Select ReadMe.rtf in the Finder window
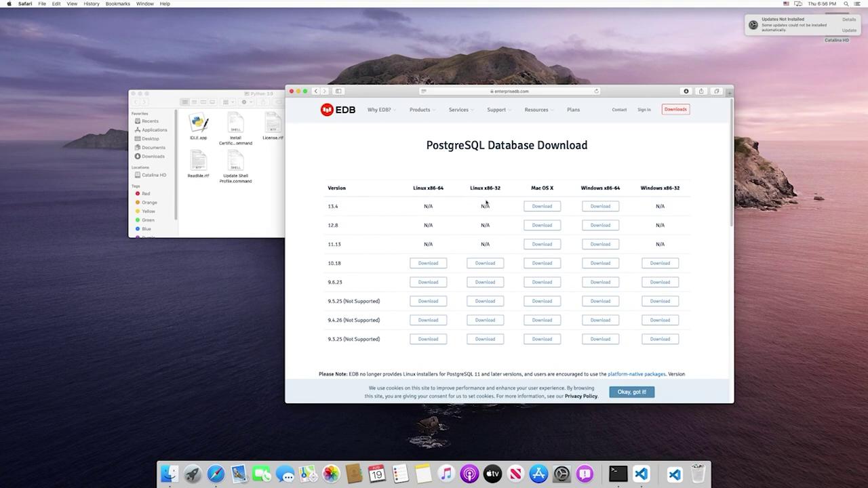The width and height of the screenshot is (868, 488). click(x=198, y=165)
